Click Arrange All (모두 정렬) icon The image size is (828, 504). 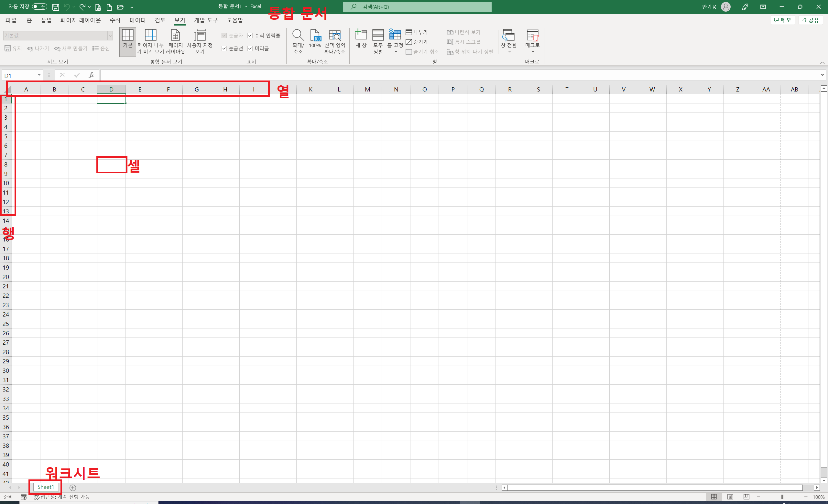[378, 35]
